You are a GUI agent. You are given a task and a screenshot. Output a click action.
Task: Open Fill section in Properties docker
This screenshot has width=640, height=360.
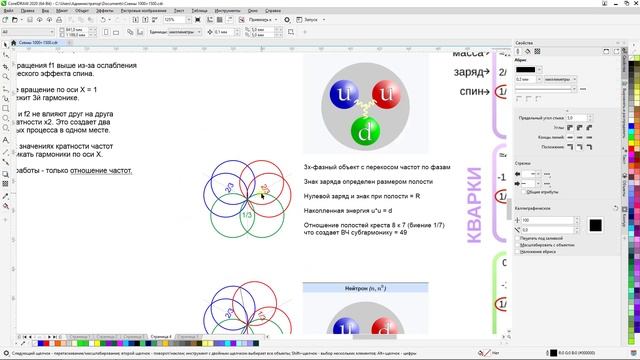pyautogui.click(x=528, y=51)
